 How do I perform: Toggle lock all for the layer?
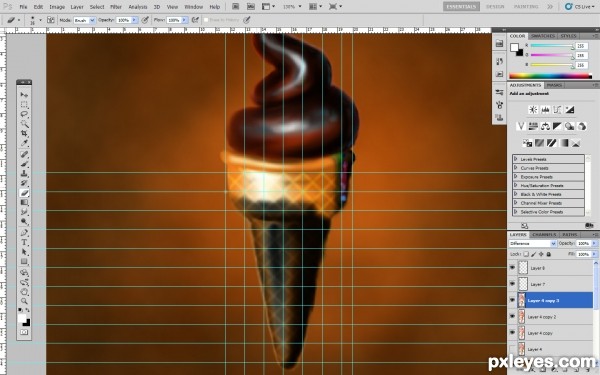click(x=548, y=254)
